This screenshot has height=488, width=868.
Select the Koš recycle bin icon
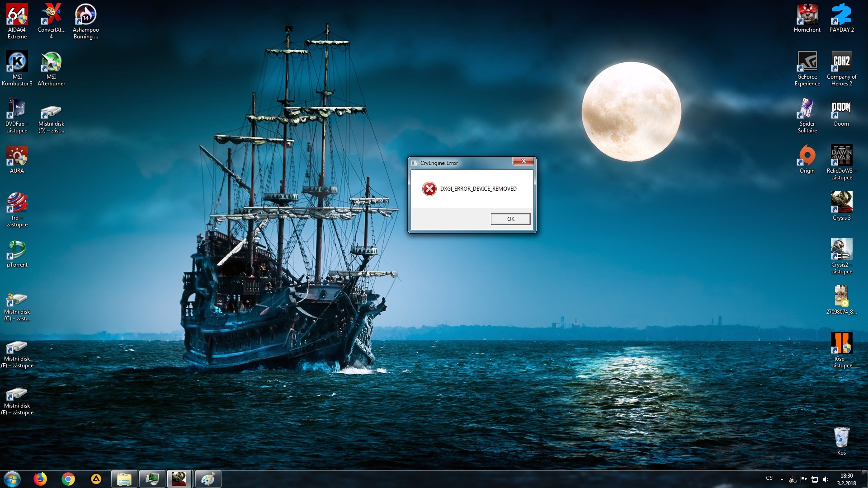[841, 438]
